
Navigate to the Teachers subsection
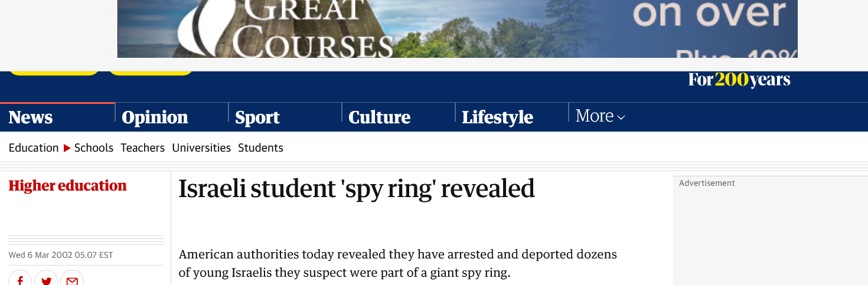pos(142,148)
